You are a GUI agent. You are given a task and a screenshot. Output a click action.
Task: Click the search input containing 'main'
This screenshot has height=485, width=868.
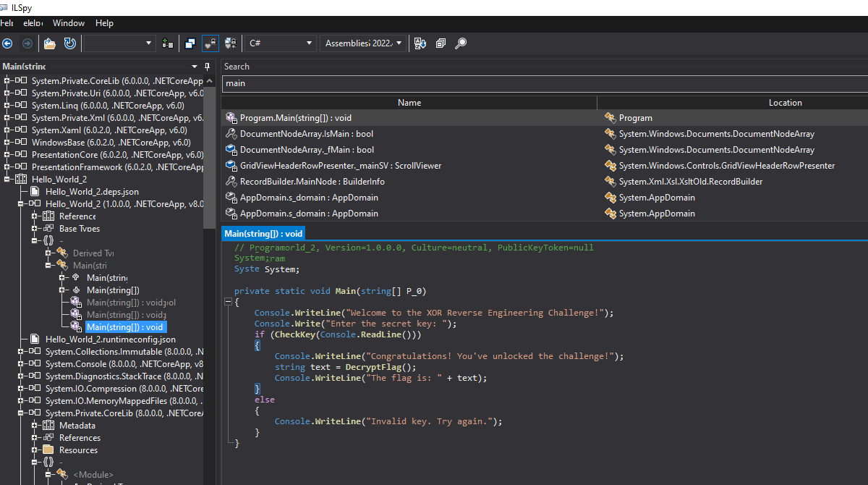tap(542, 83)
